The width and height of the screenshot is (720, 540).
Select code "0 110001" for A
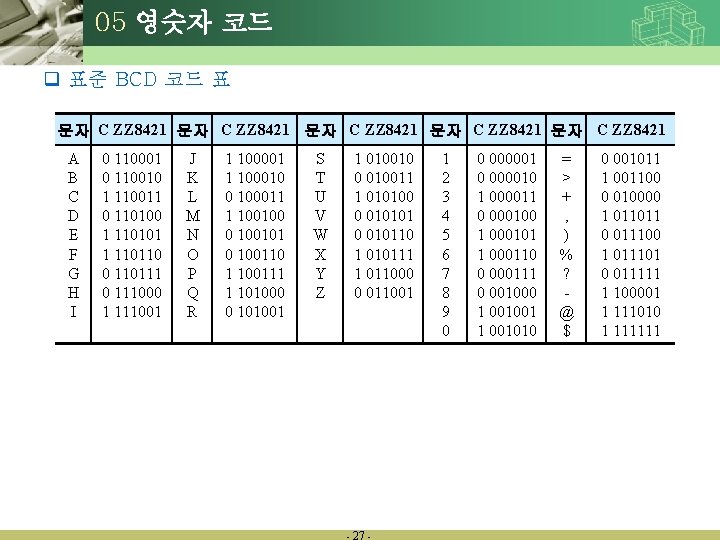132,159
